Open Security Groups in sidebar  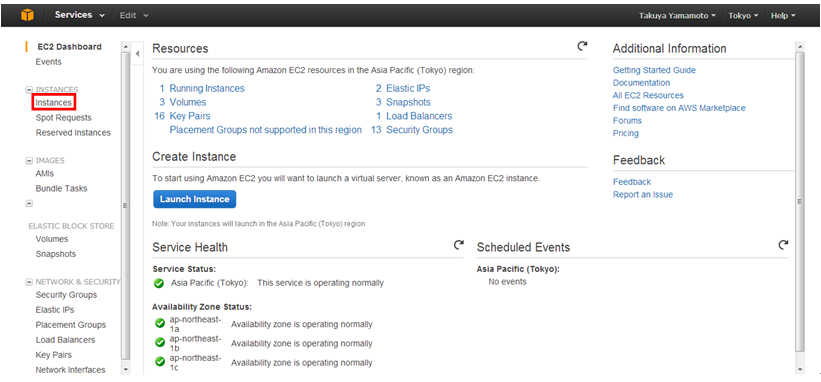point(66,295)
